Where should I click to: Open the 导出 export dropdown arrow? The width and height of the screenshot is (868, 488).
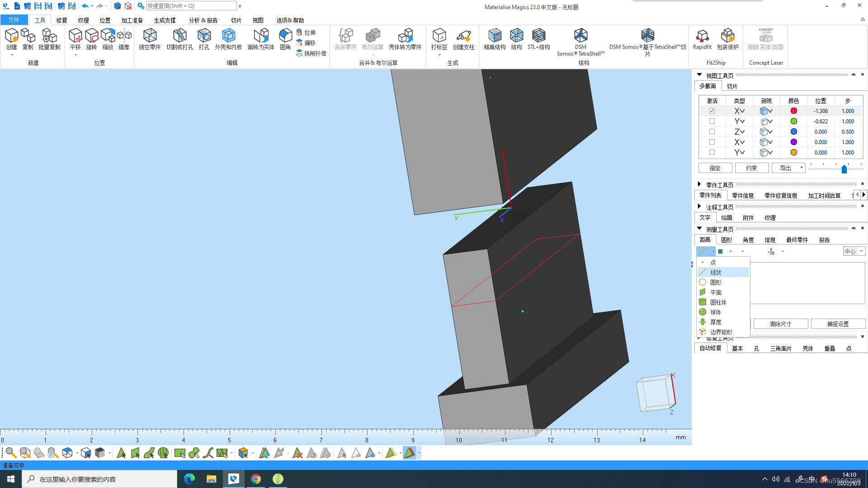coord(802,168)
